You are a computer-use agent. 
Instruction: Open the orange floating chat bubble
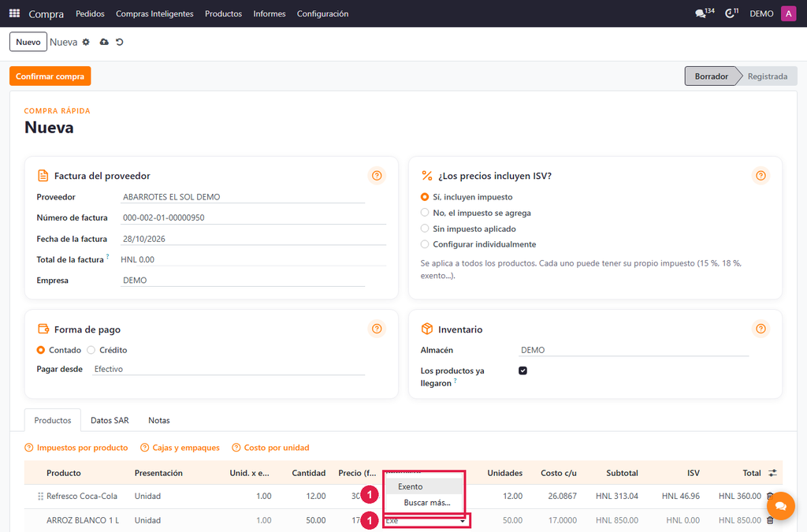[781, 506]
